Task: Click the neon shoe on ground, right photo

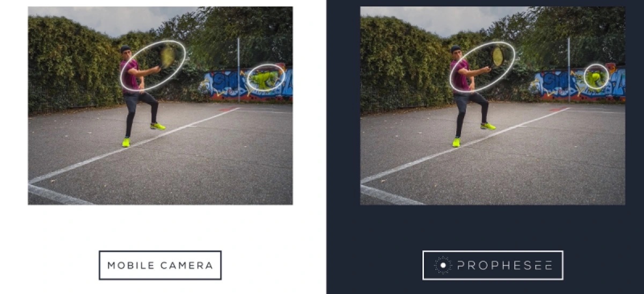Action: point(457,142)
